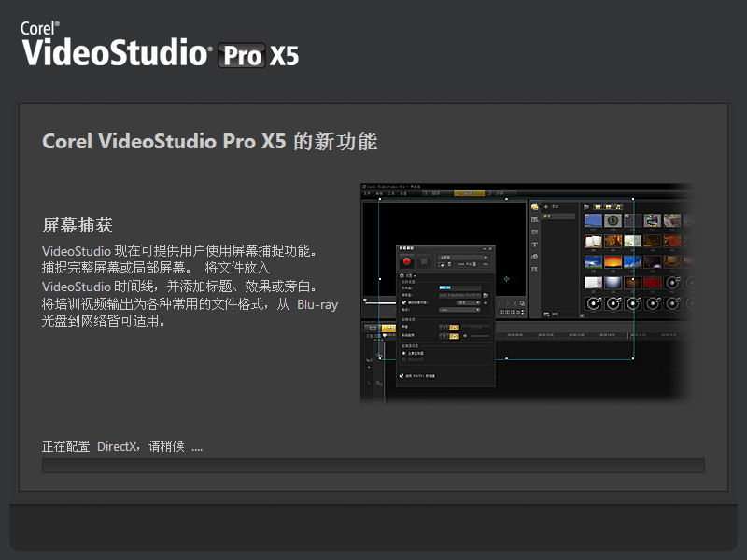Close the screen capture dialog
This screenshot has height=560, width=747.
(488, 247)
